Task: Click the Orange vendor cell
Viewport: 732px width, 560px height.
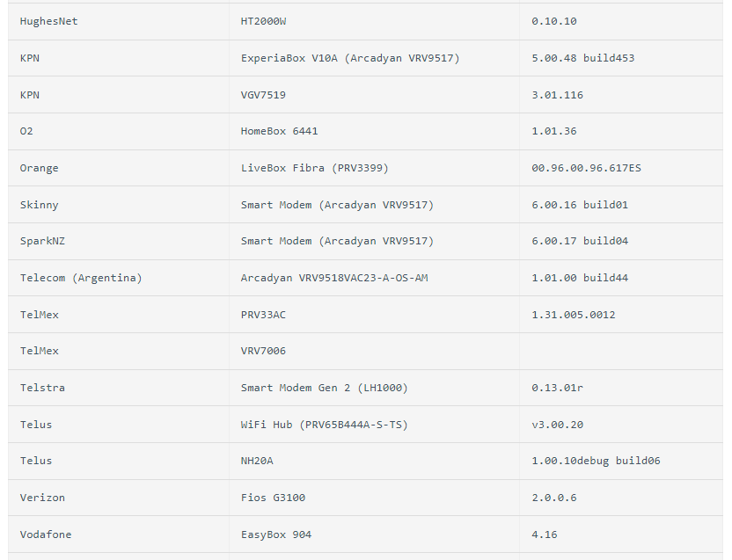Action: 40,168
